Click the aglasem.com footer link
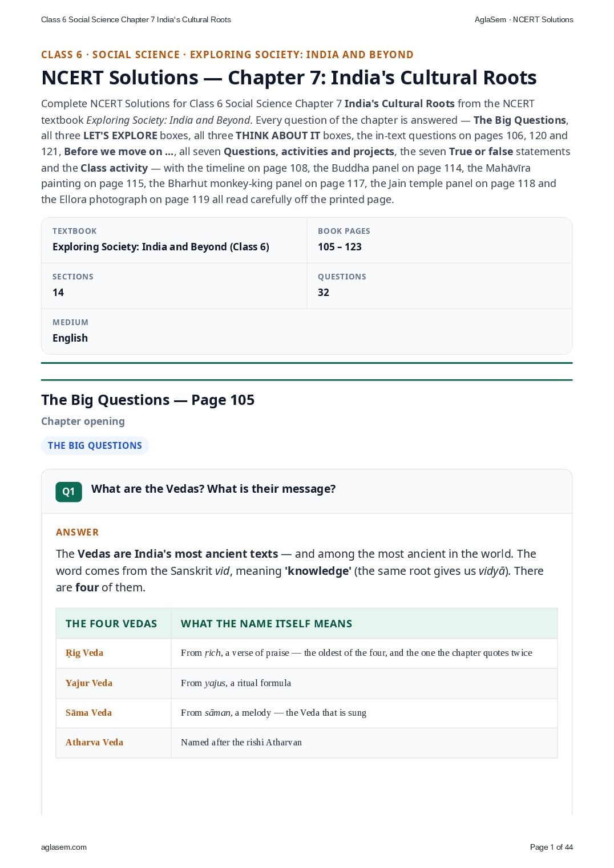This screenshot has width=614, height=868. tap(64, 847)
